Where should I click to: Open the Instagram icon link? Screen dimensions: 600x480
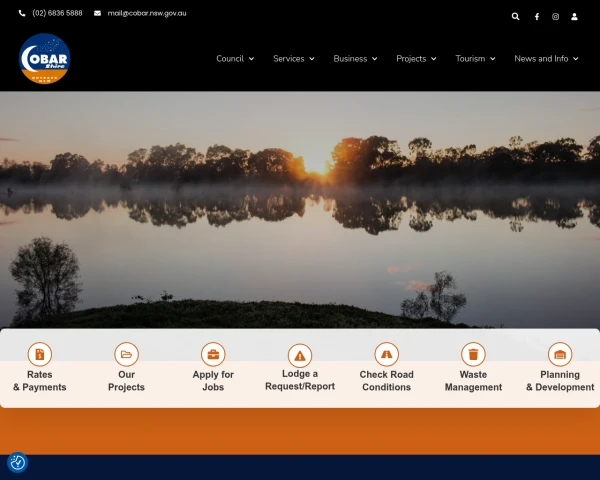(556, 16)
